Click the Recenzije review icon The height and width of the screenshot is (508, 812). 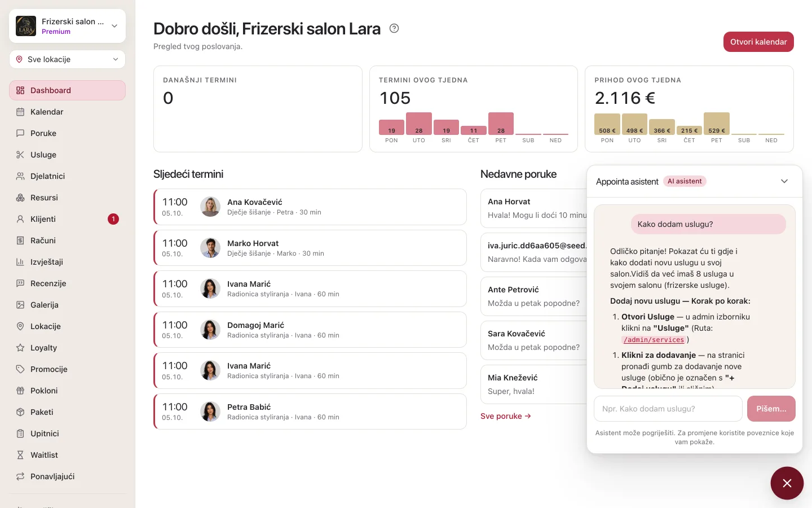pos(20,283)
